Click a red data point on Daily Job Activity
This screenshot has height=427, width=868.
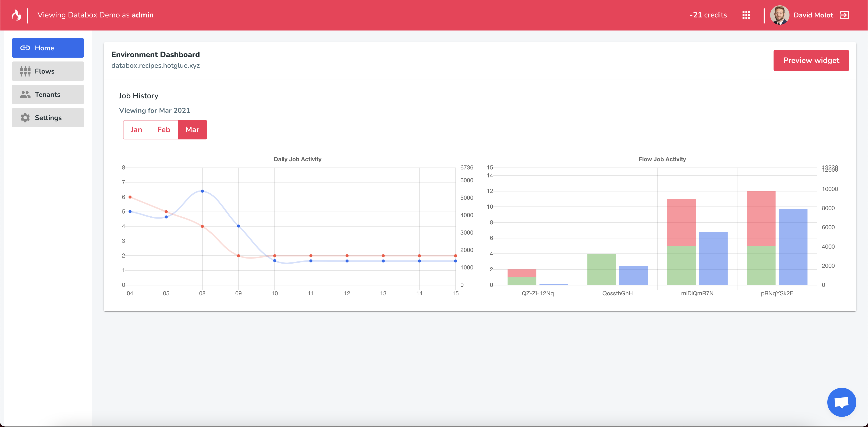pyautogui.click(x=130, y=197)
